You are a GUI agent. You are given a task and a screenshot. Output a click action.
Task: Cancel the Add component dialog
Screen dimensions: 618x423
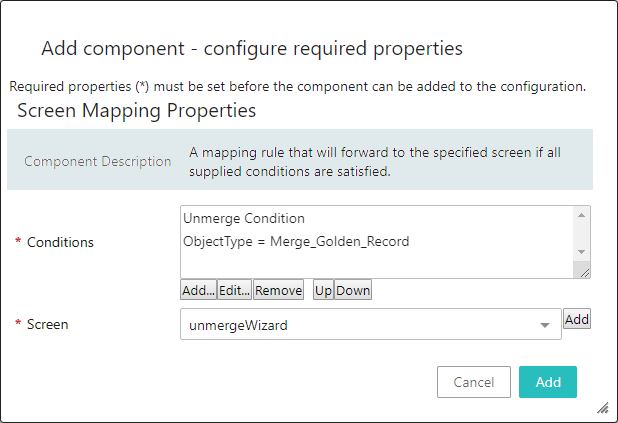(474, 382)
